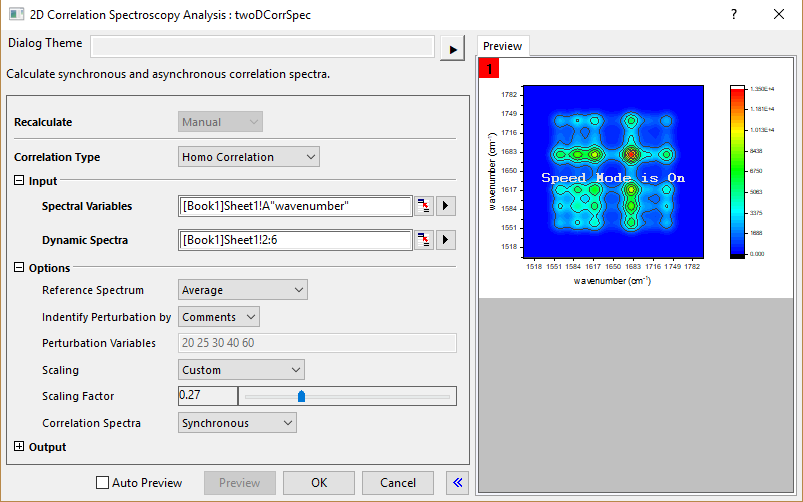Click the OK button
This screenshot has height=502, width=803.
319,483
